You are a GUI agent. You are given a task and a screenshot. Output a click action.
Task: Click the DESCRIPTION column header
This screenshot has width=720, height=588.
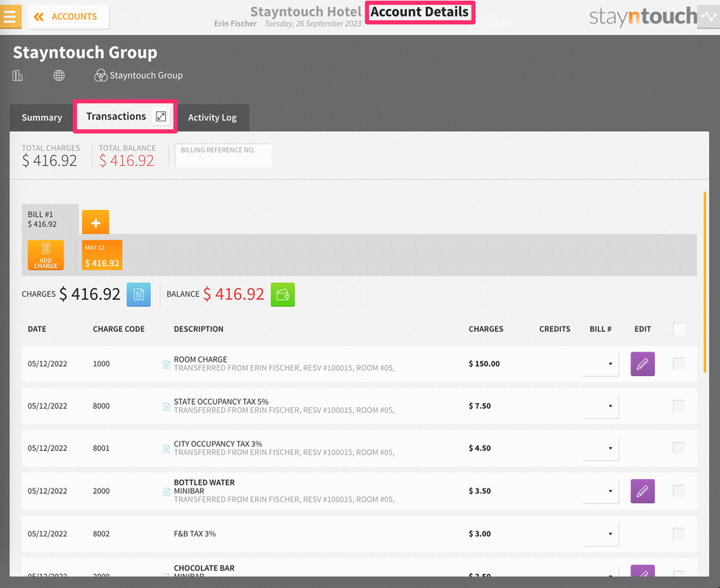point(198,329)
